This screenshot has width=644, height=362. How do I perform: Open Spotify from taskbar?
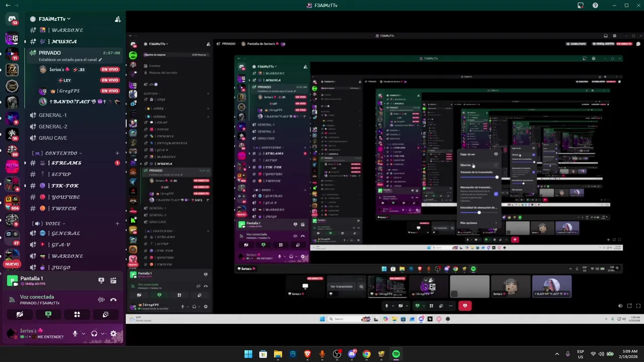point(396,354)
